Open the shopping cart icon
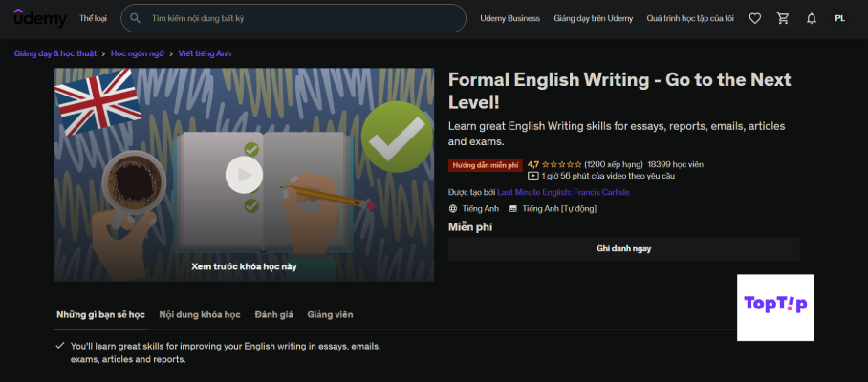The image size is (868, 382). tap(783, 18)
